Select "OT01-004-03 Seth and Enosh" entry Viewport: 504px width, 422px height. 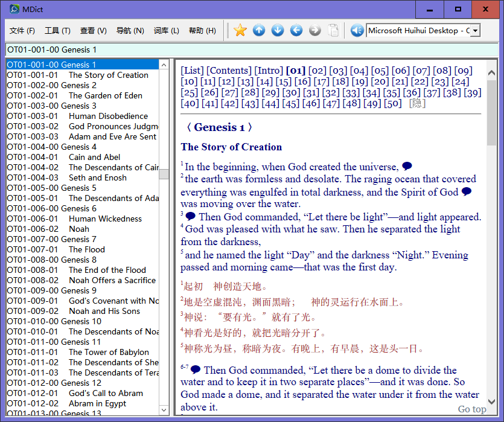tap(83, 177)
